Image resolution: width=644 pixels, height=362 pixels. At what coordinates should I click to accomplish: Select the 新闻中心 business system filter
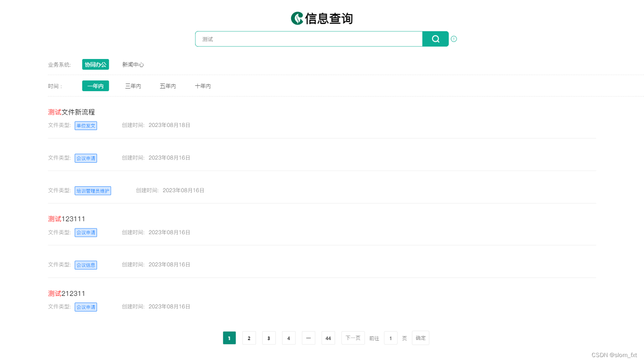133,64
